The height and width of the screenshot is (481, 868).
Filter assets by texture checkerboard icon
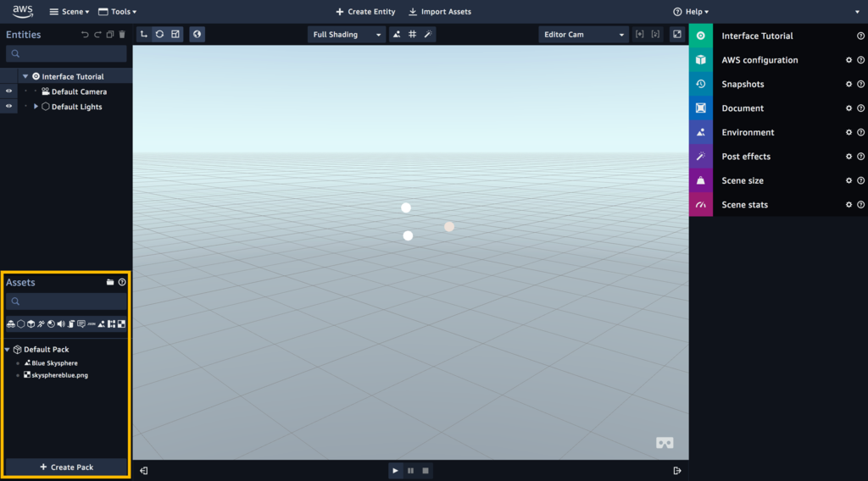click(x=121, y=324)
